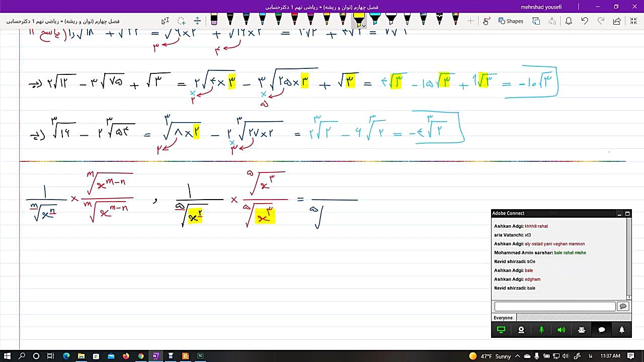
Task: Activate the text select tool
Action: coord(165,21)
